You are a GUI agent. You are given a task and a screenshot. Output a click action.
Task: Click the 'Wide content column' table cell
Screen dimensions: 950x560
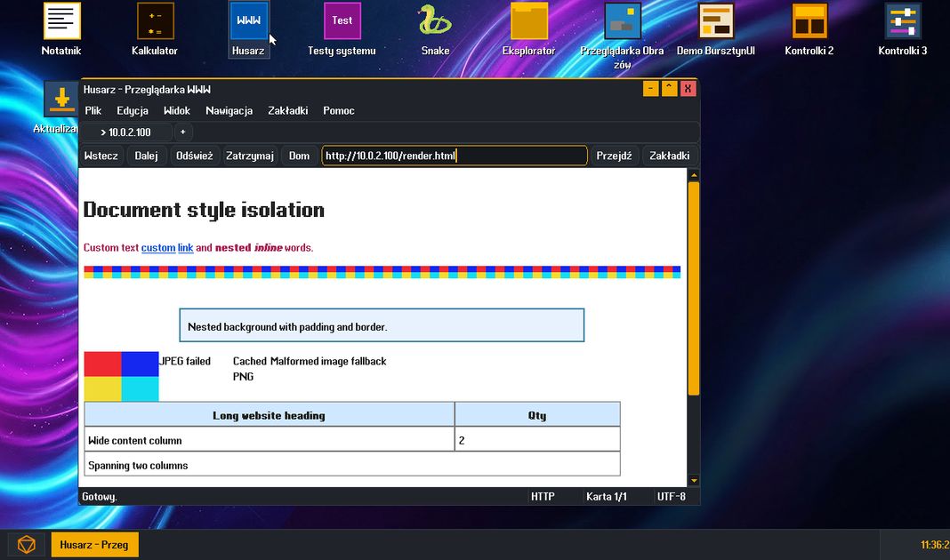tap(270, 440)
